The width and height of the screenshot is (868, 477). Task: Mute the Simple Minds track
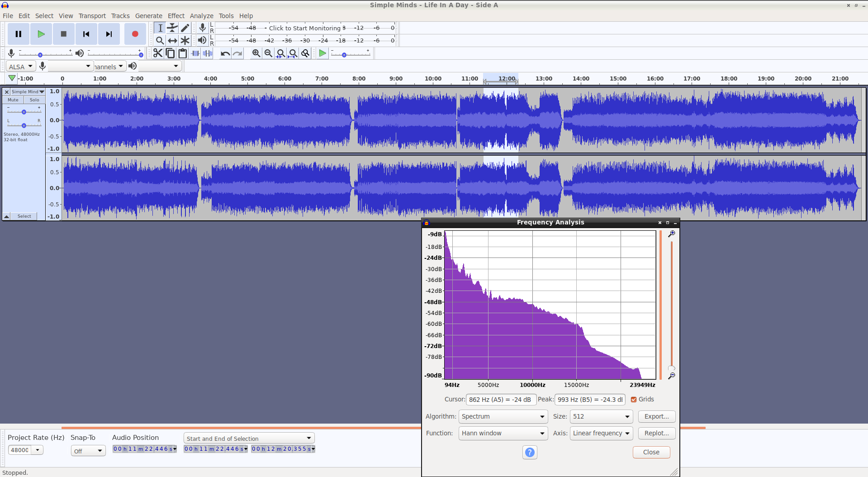click(13, 100)
